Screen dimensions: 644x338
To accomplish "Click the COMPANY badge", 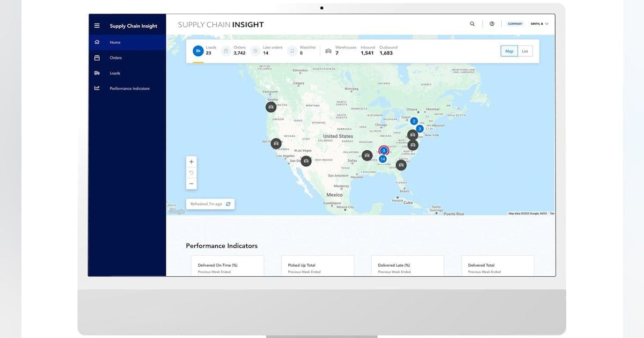I will 515,24.
